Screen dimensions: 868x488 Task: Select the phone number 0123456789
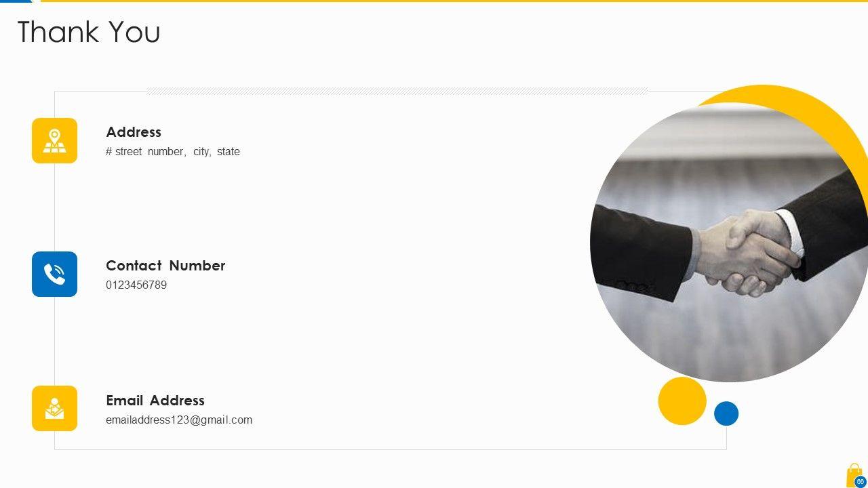coord(136,285)
